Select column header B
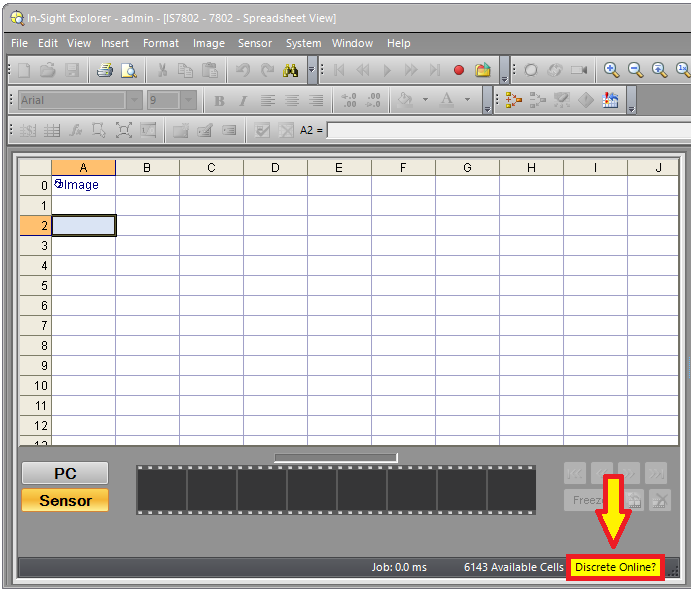 point(147,167)
